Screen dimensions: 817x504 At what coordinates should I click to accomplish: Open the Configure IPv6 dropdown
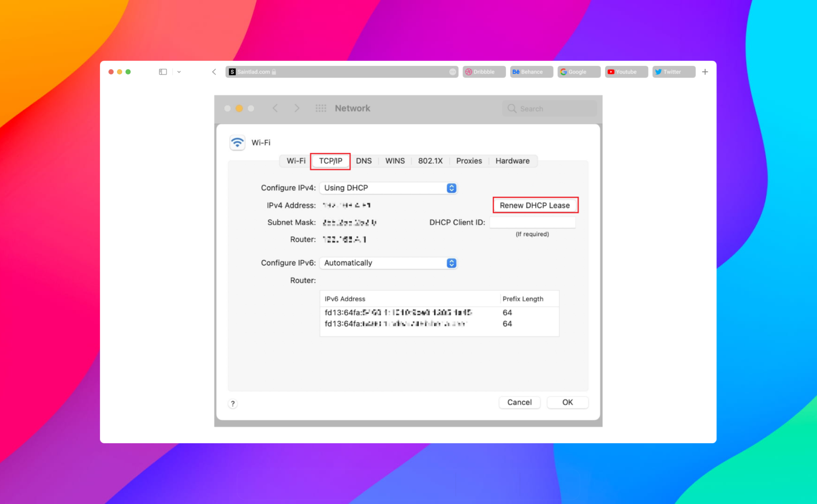click(388, 263)
